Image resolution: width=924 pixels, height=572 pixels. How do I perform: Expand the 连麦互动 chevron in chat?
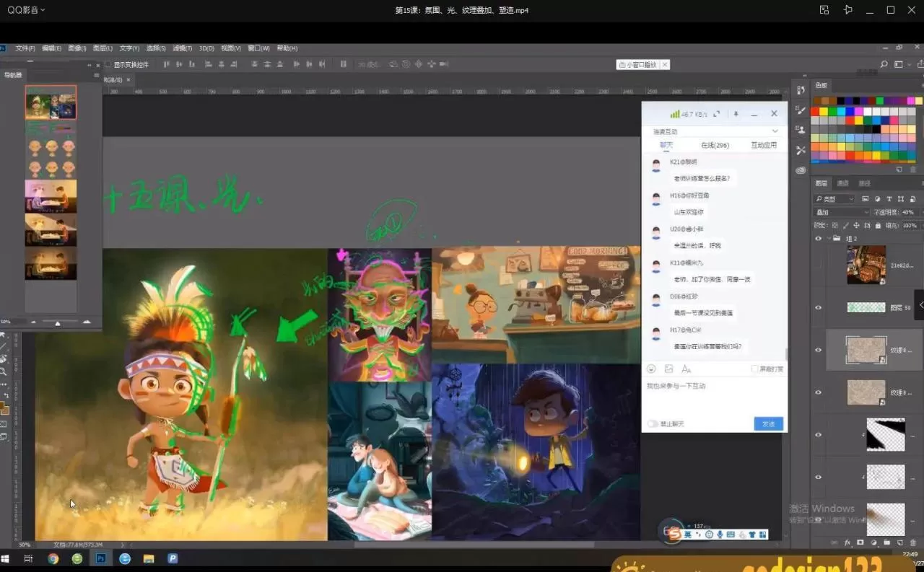point(775,131)
